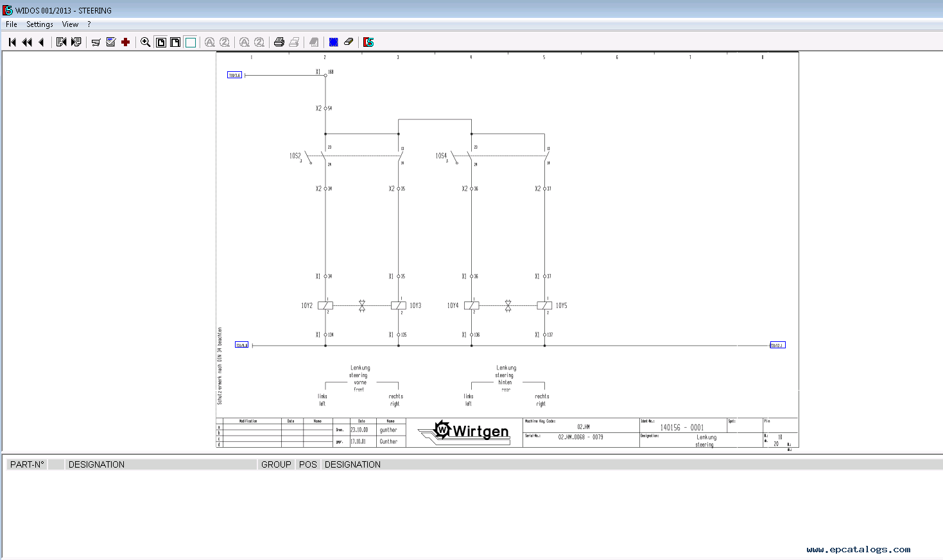Click the WIDOS app icon in the title bar
Image resolution: width=943 pixels, height=560 pixels.
[8, 10]
